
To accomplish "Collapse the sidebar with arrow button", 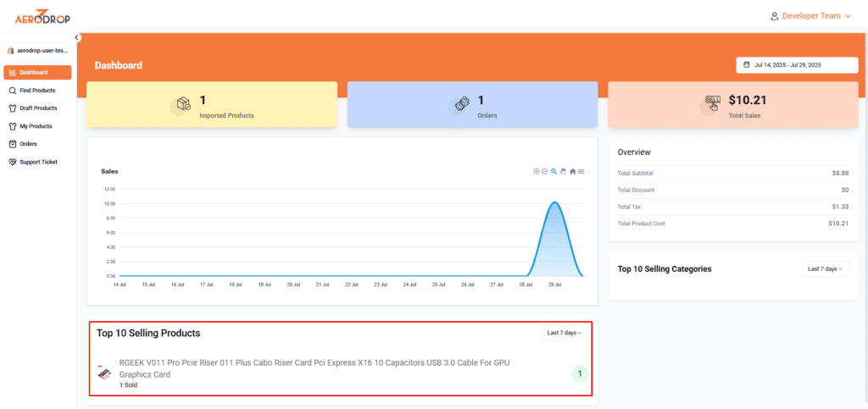I will (x=77, y=37).
